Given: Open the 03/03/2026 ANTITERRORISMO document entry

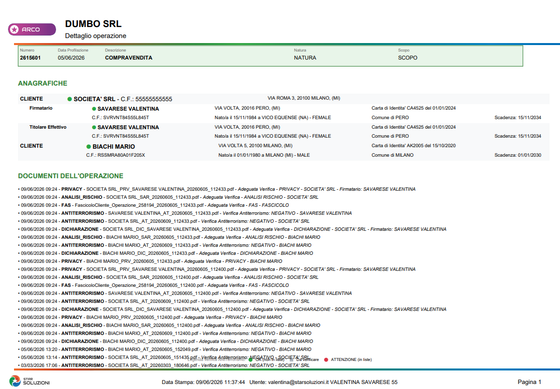Looking at the screenshot, I should (x=164, y=365).
